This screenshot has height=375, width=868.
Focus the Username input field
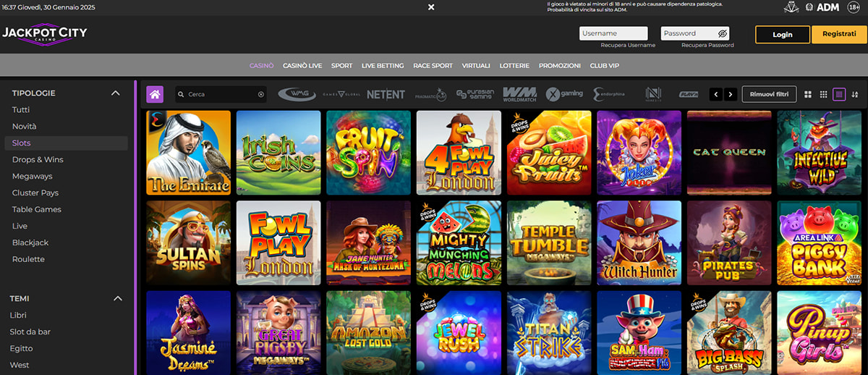click(x=613, y=33)
